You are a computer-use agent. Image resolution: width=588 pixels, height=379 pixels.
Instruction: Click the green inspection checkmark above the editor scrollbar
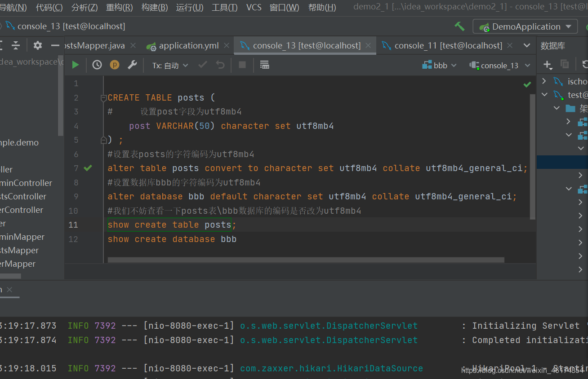click(527, 84)
